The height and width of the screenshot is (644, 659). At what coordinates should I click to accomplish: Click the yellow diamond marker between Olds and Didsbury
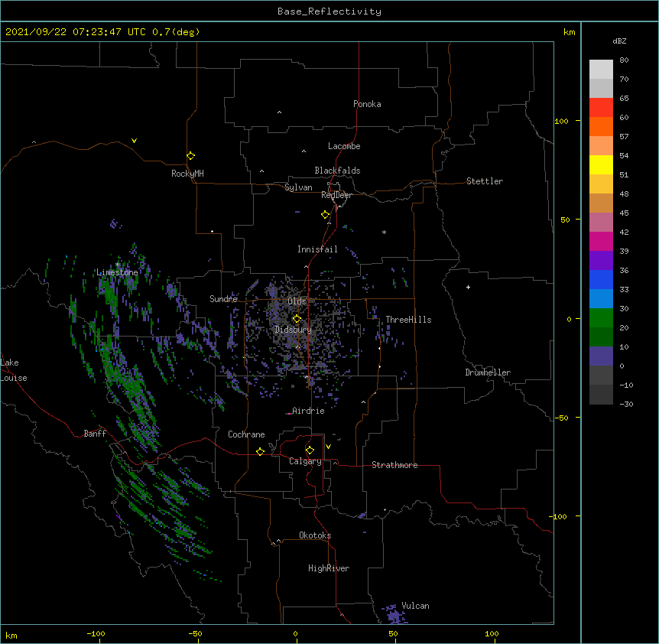pos(297,319)
